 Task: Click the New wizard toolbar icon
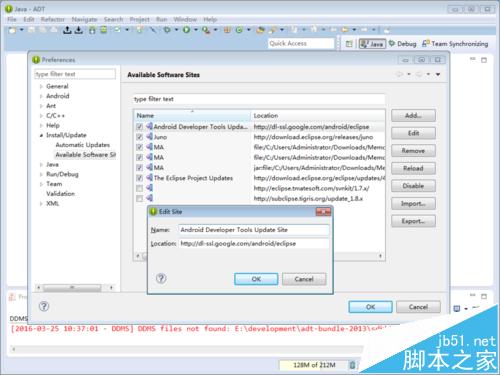[12, 30]
